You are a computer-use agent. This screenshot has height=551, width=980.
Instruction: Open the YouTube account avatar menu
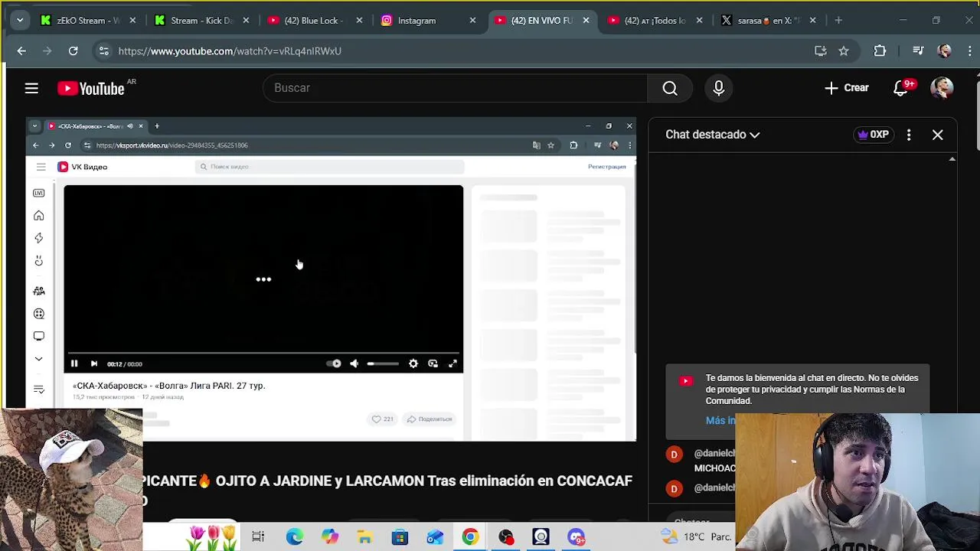click(942, 88)
